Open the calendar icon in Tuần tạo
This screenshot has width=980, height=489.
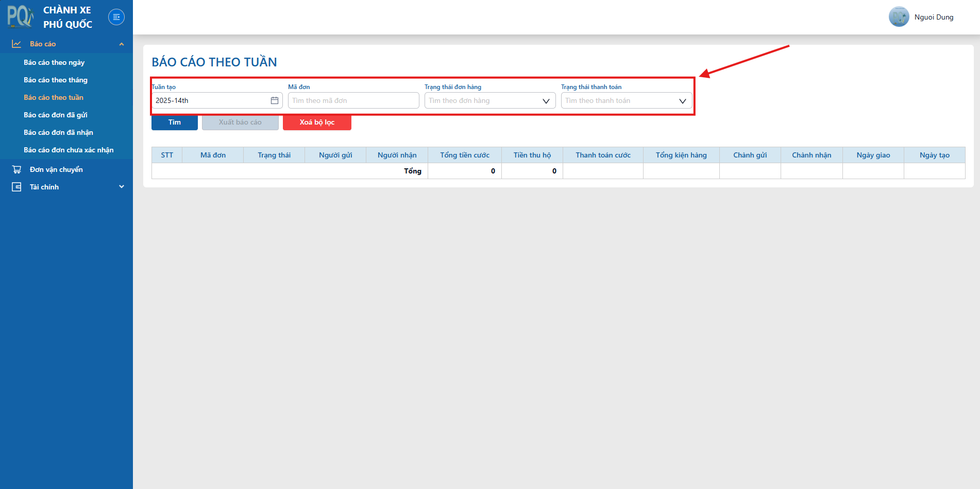(275, 100)
